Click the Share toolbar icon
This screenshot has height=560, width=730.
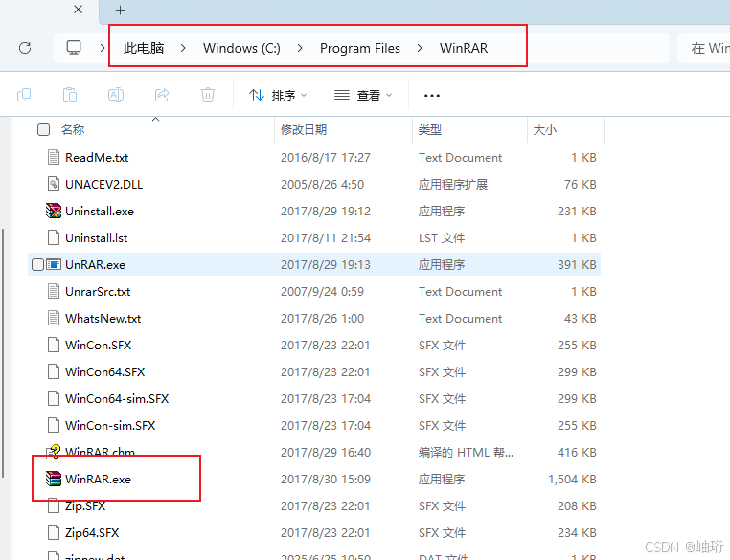click(x=162, y=95)
